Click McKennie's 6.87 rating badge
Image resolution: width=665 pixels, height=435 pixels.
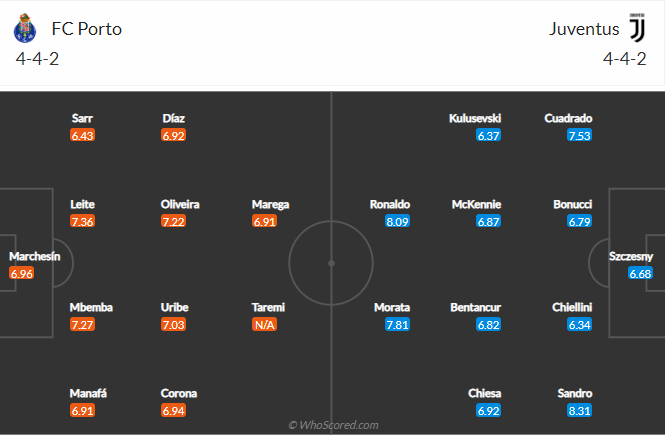tap(489, 221)
